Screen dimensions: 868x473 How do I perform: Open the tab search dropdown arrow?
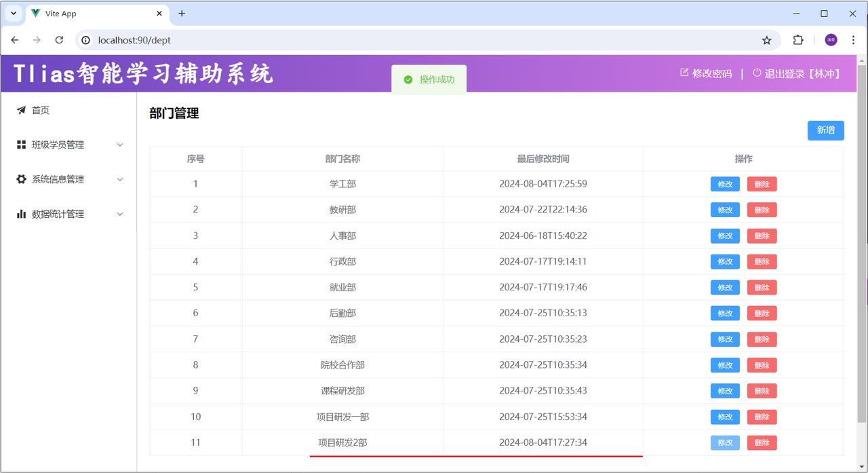pyautogui.click(x=13, y=14)
